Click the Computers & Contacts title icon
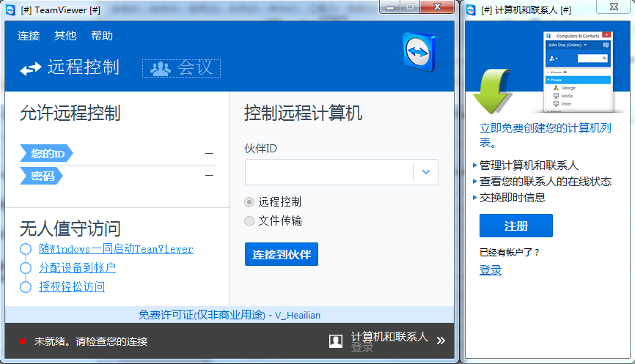 (x=471, y=10)
